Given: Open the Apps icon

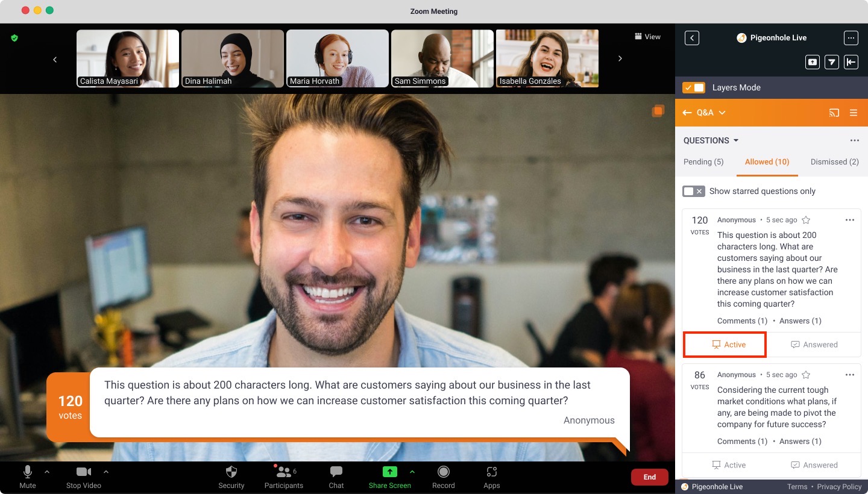Looking at the screenshot, I should click(492, 472).
